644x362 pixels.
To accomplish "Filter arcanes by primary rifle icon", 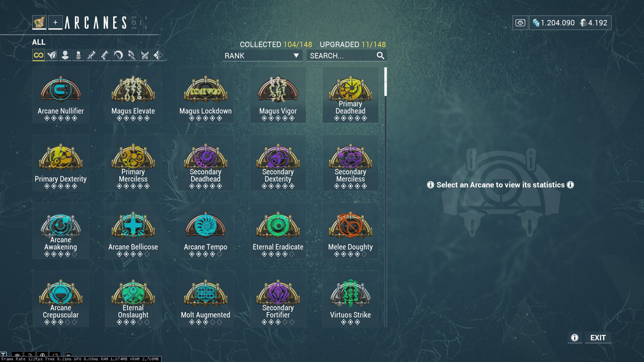I will 92,55.
